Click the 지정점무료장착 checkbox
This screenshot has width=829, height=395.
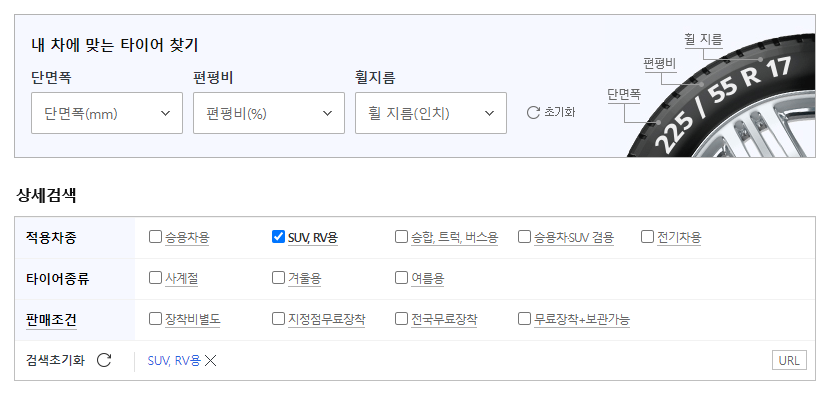278,319
